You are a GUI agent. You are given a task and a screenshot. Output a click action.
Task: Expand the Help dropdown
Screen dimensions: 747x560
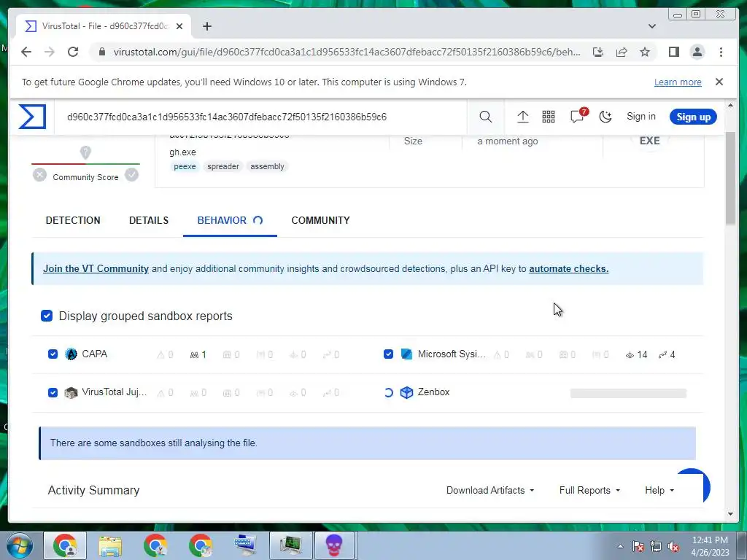coord(659,490)
